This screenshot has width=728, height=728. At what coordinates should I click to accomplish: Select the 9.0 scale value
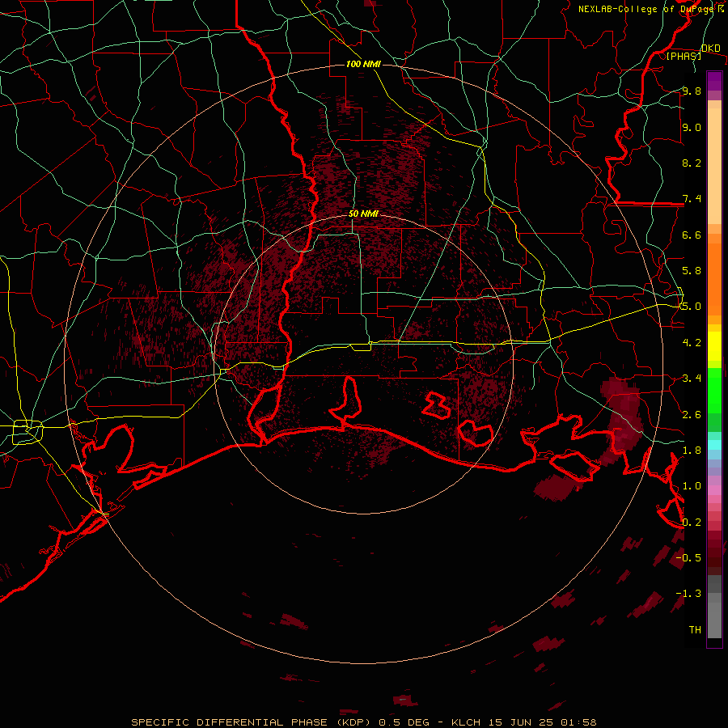tap(692, 127)
